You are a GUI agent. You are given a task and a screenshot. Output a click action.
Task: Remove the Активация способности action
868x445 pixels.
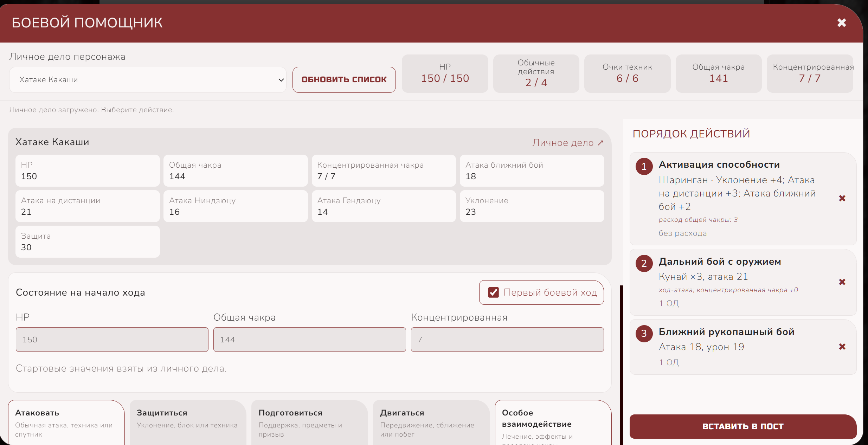tap(842, 198)
